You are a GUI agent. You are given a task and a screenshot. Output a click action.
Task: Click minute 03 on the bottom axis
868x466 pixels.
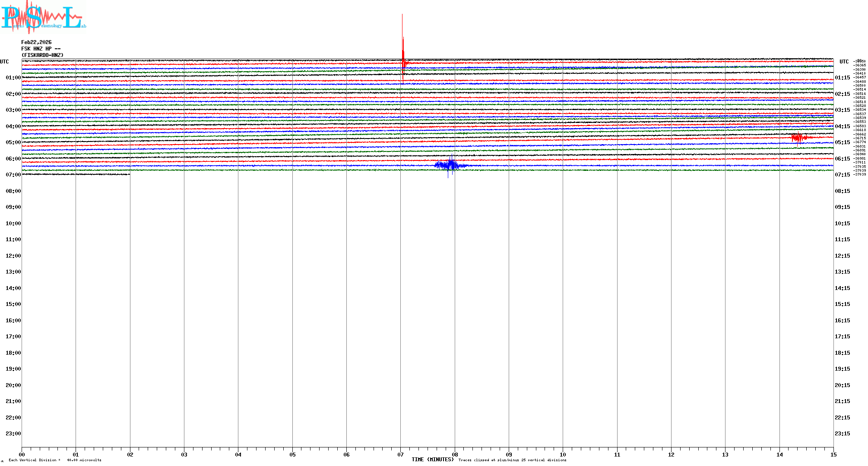tap(184, 454)
